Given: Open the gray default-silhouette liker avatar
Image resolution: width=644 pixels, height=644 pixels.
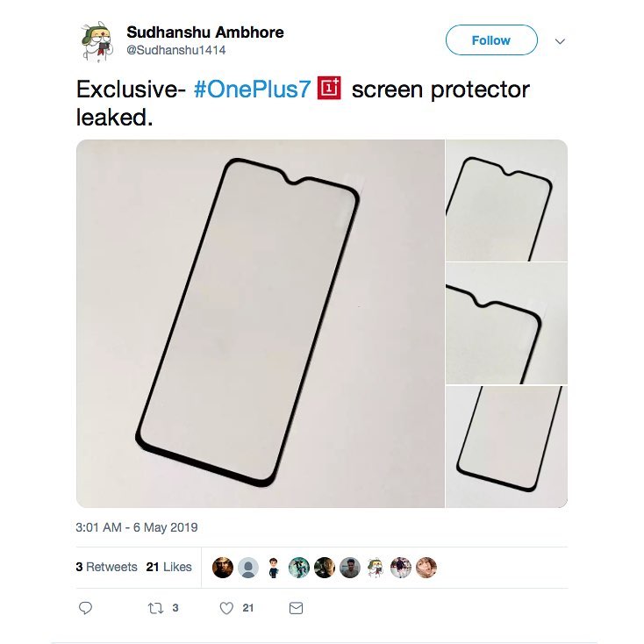Looking at the screenshot, I should (x=248, y=568).
